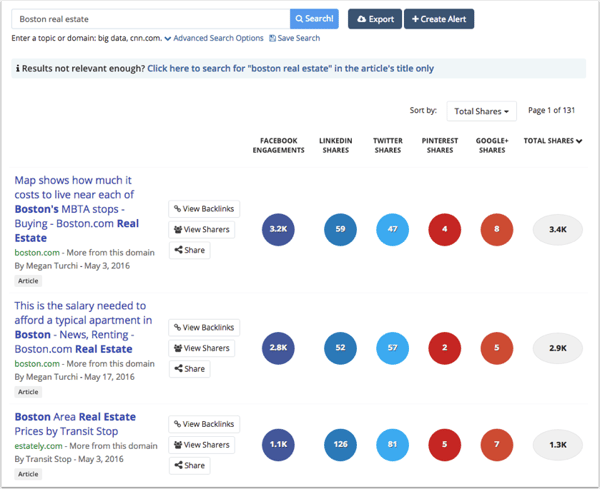The height and width of the screenshot is (489, 600).
Task: Click the Export button with cloud icon
Action: (x=375, y=19)
